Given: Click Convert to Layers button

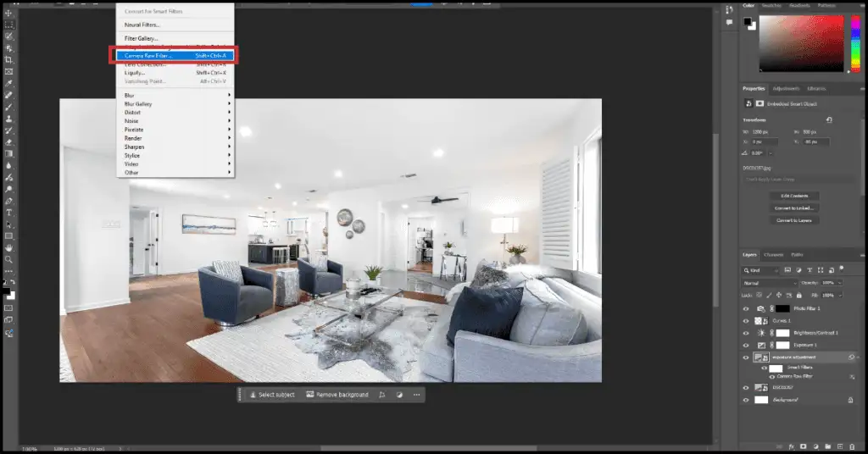Looking at the screenshot, I should click(x=794, y=220).
